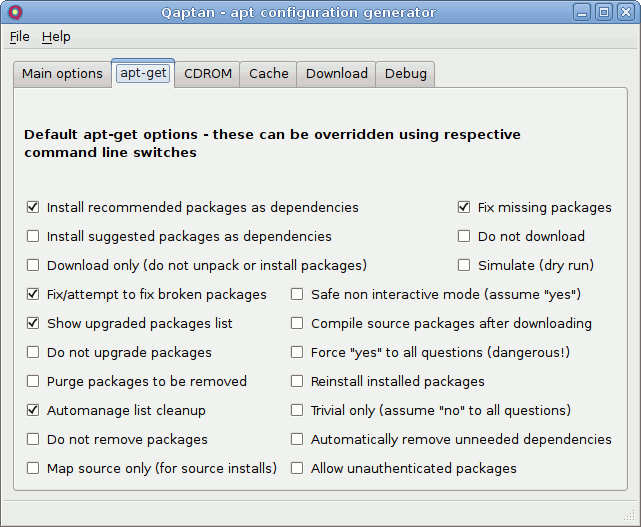The width and height of the screenshot is (641, 527).
Task: Close the Qaptan window
Action: (625, 12)
